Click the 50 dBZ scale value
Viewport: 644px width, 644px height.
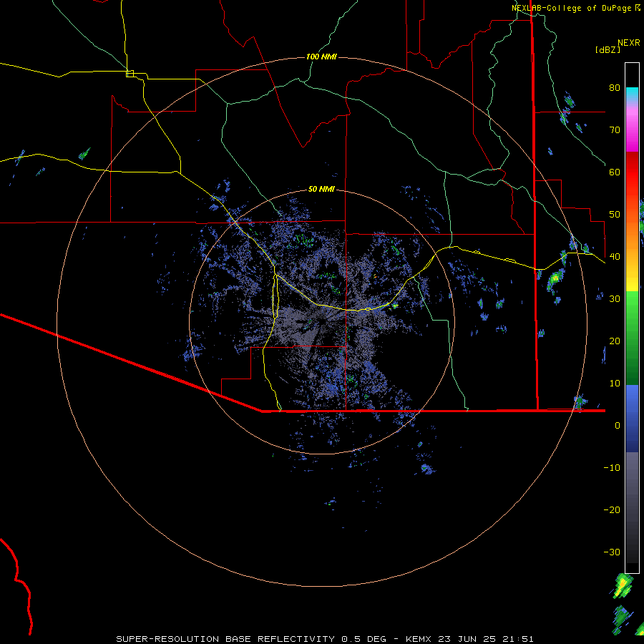tap(615, 215)
